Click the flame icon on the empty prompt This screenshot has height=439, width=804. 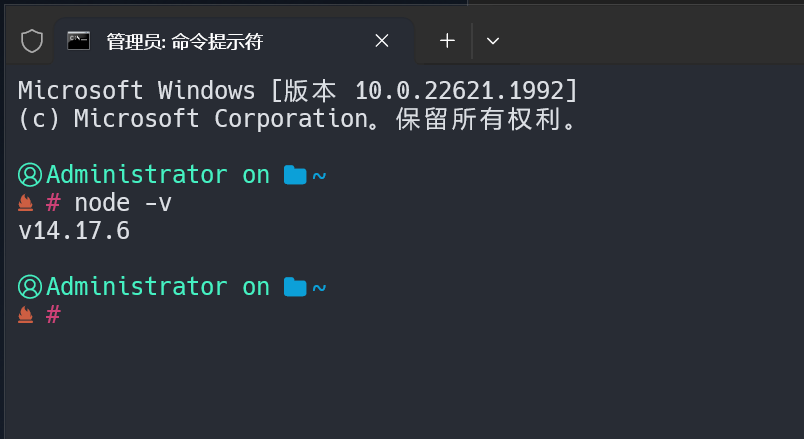[27, 316]
